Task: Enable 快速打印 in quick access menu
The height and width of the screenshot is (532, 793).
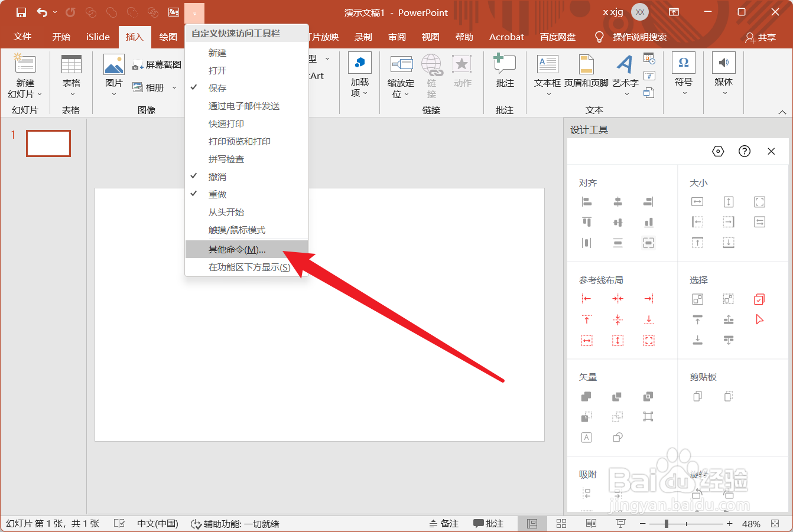Action: pyautogui.click(x=247, y=123)
